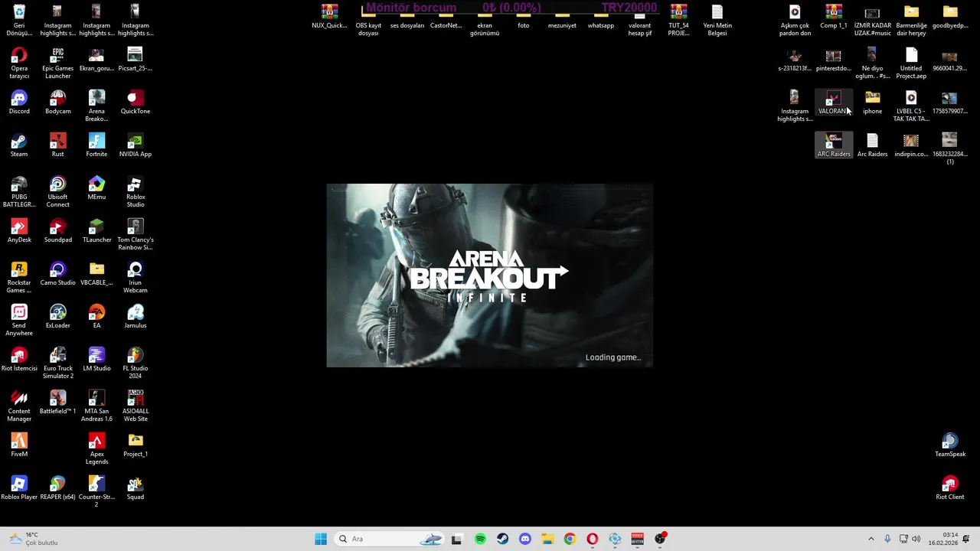
Task: Select the TeamSpeak desktop icon
Action: [x=950, y=445]
